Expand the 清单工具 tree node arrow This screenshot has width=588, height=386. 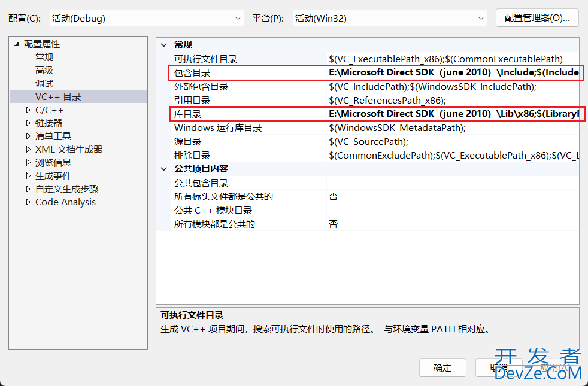pyautogui.click(x=28, y=136)
